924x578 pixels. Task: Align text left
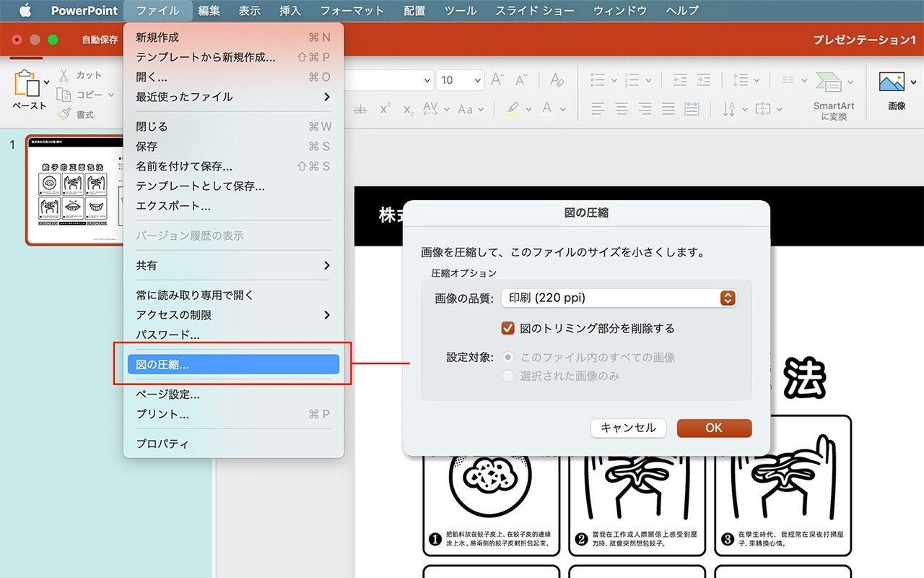tap(598, 109)
